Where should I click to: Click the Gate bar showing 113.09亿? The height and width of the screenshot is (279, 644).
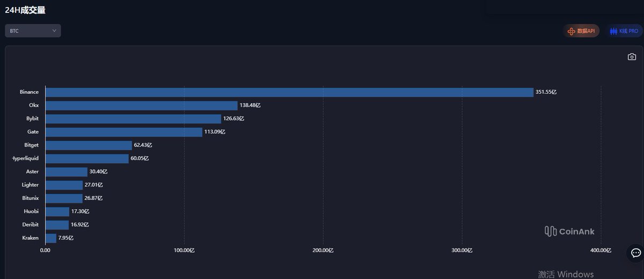click(123, 132)
